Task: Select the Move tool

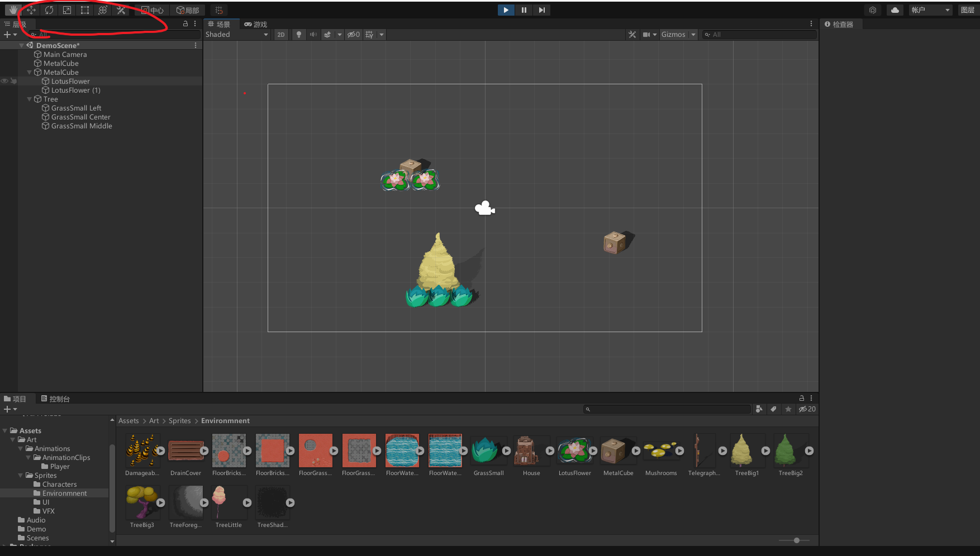Action: coord(31,10)
